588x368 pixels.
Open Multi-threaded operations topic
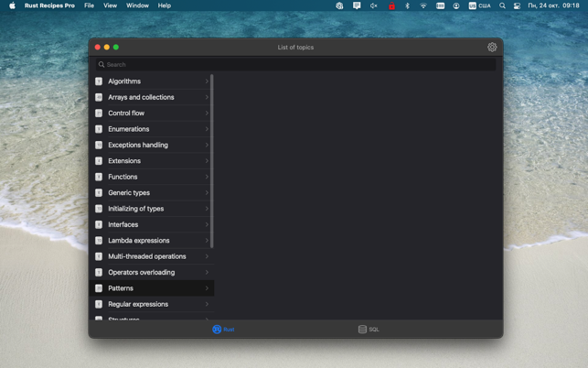pyautogui.click(x=146, y=256)
